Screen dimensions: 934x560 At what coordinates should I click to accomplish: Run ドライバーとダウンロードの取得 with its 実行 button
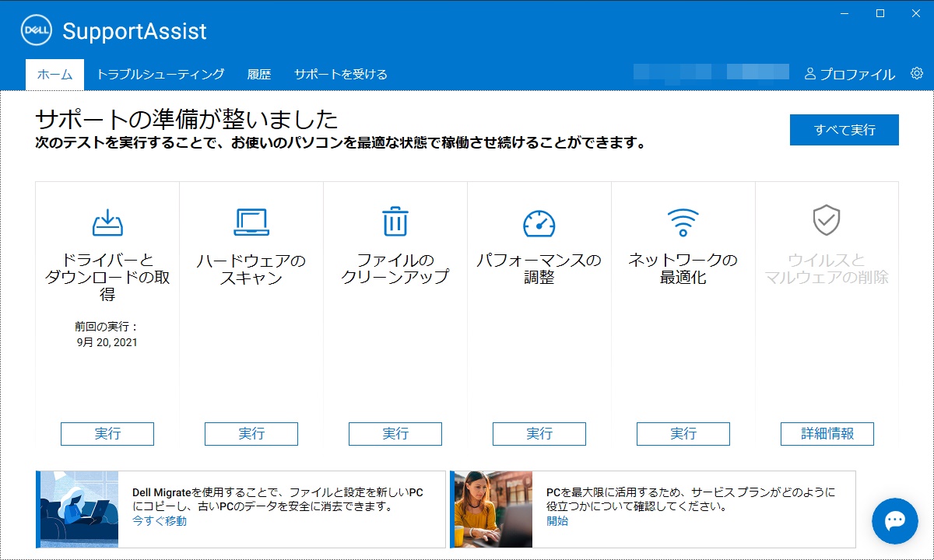(x=107, y=434)
